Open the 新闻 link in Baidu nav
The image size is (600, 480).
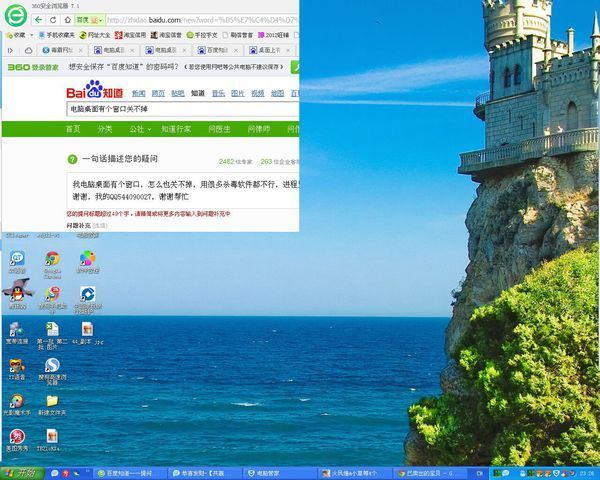coord(139,93)
